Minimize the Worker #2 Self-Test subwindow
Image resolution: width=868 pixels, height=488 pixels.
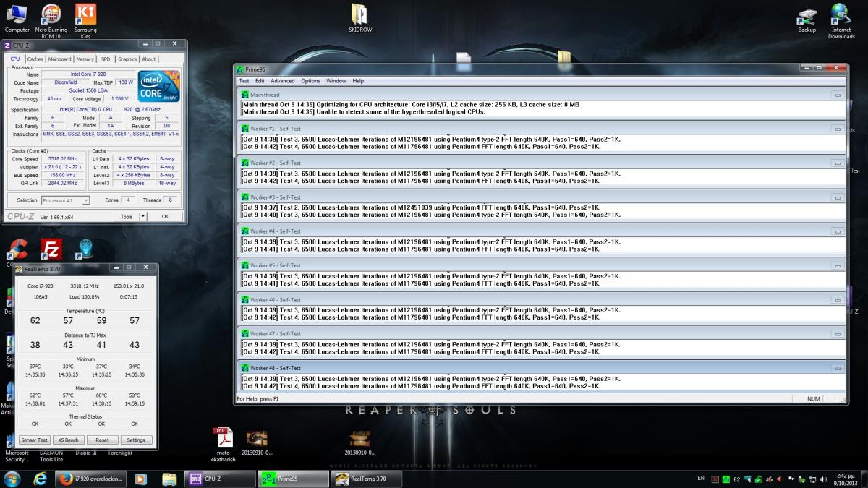click(x=838, y=163)
